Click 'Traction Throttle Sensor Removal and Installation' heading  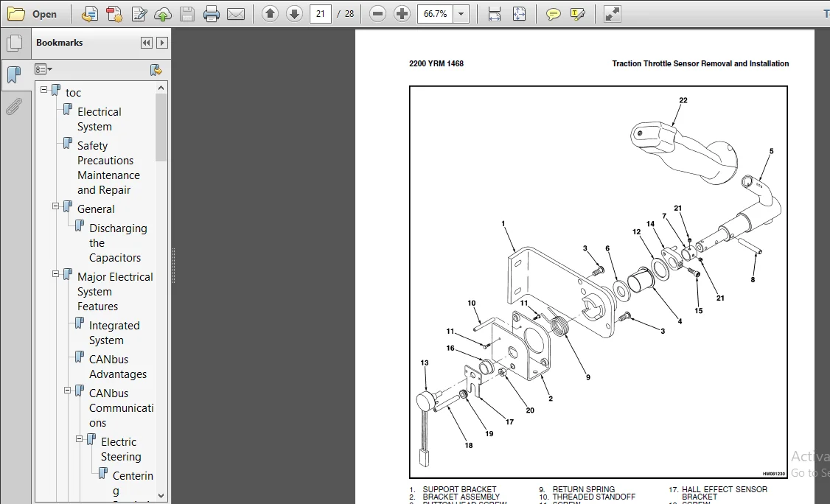[x=700, y=63]
